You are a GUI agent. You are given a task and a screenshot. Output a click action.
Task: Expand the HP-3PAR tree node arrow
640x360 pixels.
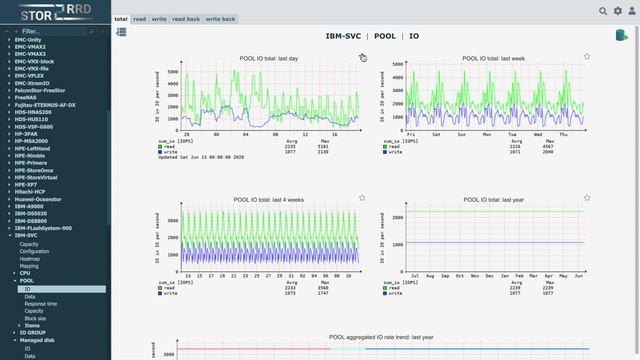point(9,134)
